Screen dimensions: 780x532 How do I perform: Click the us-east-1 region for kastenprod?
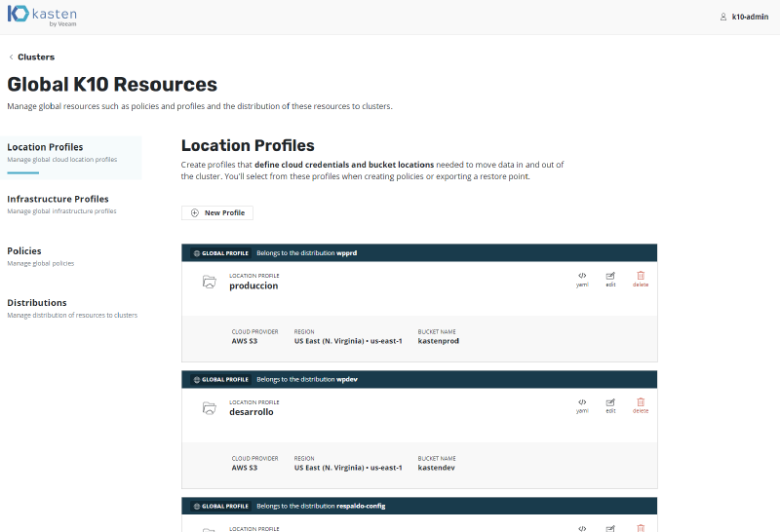click(x=348, y=341)
